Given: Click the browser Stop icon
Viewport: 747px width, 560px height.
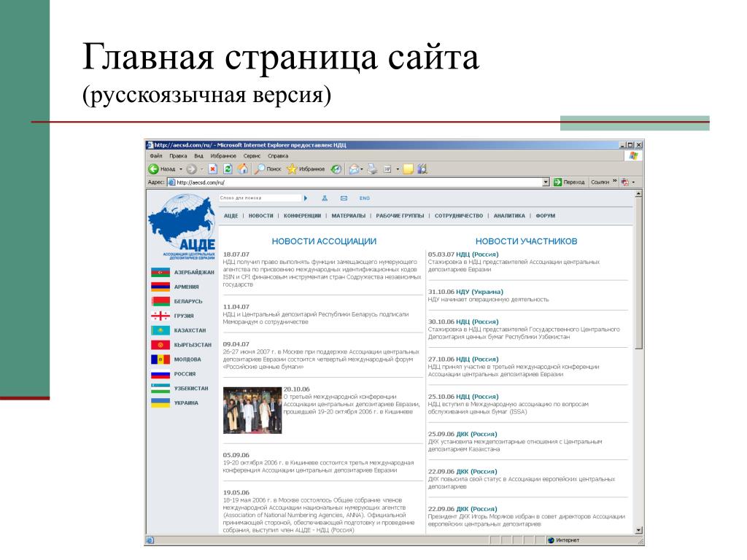Looking at the screenshot, I should [212, 169].
